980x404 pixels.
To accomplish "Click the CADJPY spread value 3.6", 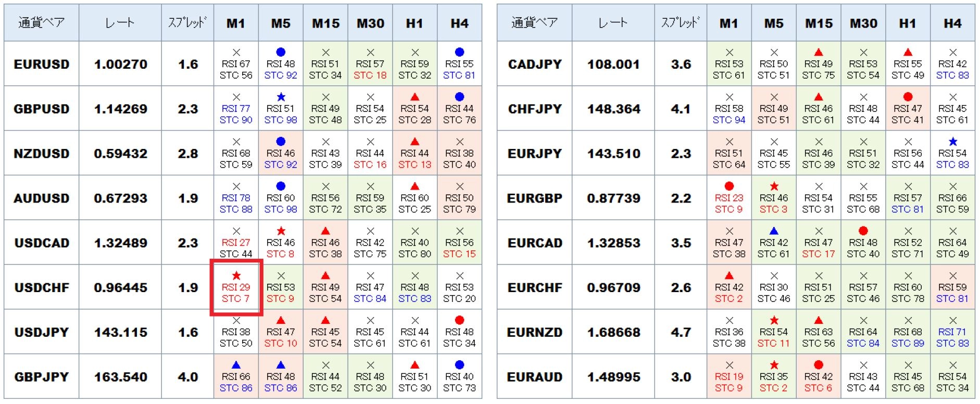I will (681, 64).
